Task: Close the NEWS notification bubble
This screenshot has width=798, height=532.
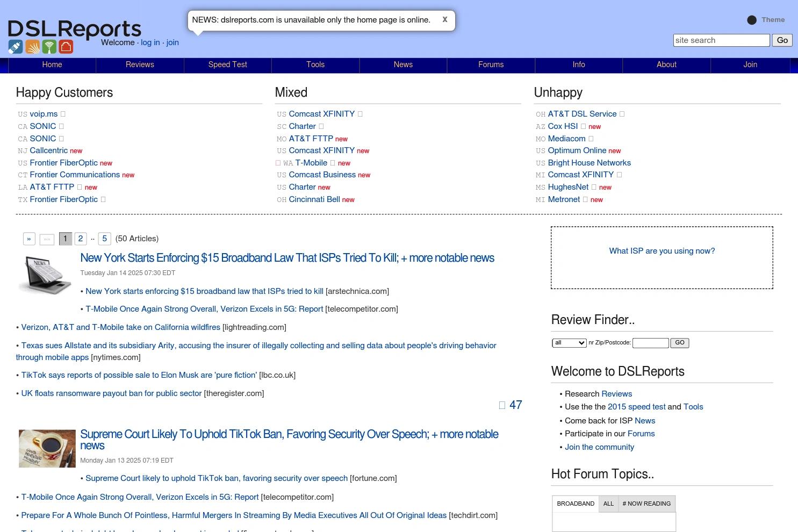Action: click(445, 19)
